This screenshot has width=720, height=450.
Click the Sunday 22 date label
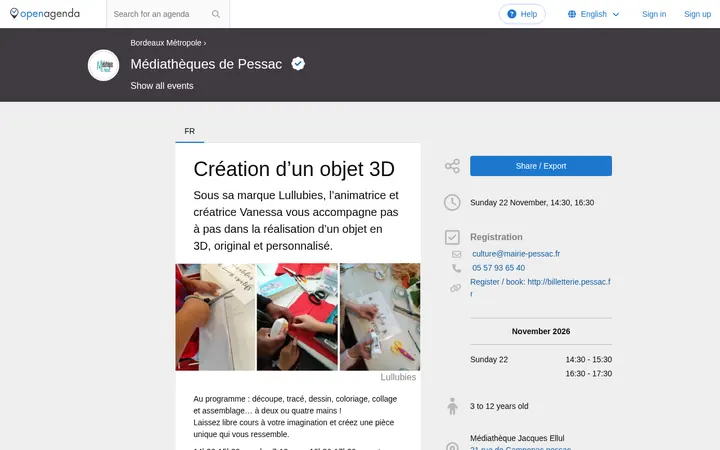coord(489,360)
